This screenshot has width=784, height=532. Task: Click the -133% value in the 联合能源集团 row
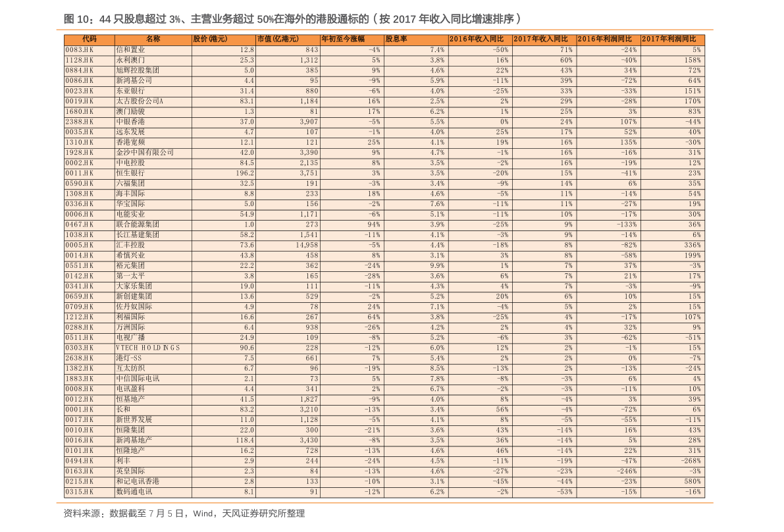tap(626, 225)
